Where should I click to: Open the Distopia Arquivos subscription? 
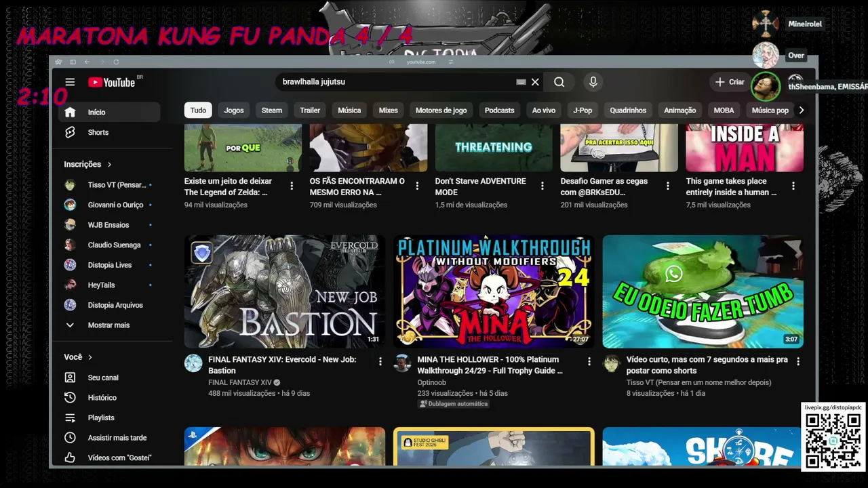[109, 305]
